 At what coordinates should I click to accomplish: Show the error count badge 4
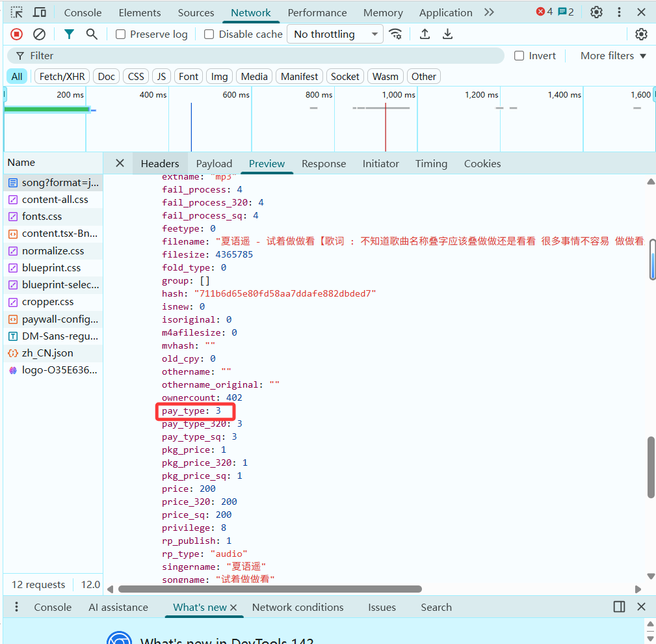pyautogui.click(x=545, y=12)
